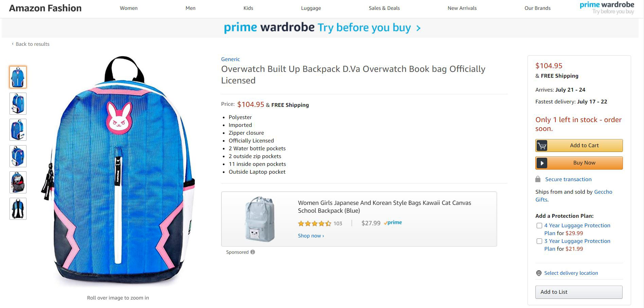
Task: Select the open-backpack interior thumbnail
Action: coord(18,182)
